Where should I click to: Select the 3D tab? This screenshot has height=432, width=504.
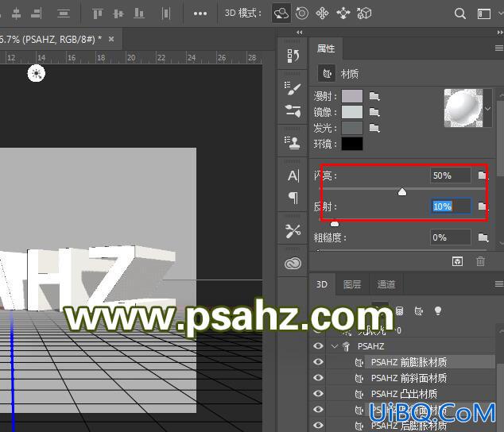click(322, 284)
